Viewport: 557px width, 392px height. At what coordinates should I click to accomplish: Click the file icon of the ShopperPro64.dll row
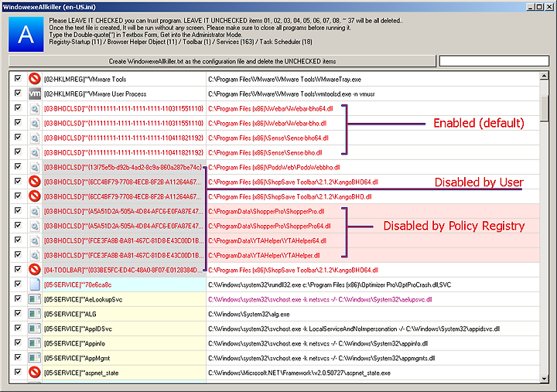(x=35, y=226)
